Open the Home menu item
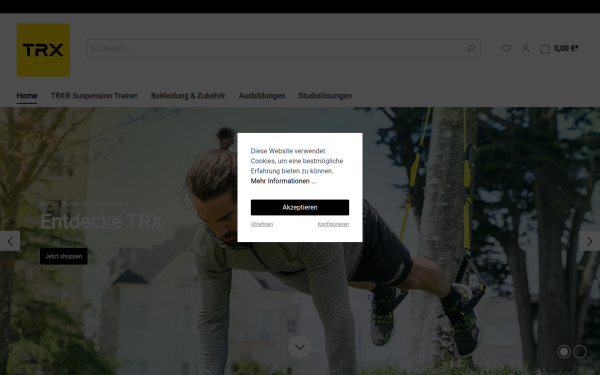Screen dimensions: 600x375 coord(27,96)
